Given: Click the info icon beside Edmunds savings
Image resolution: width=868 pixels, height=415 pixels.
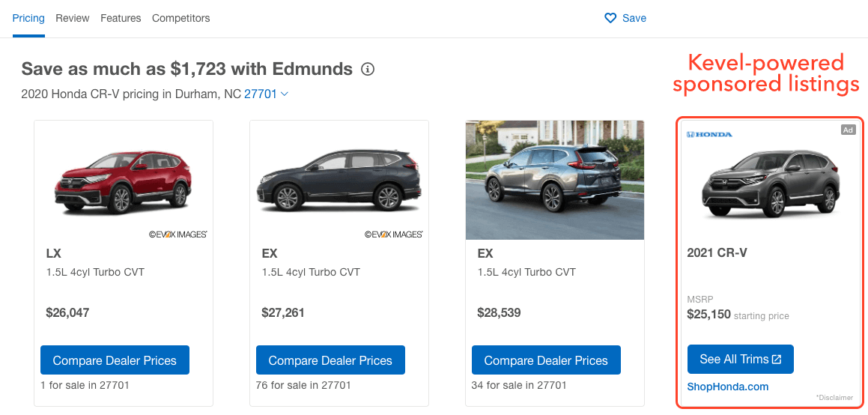Looking at the screenshot, I should click(368, 70).
